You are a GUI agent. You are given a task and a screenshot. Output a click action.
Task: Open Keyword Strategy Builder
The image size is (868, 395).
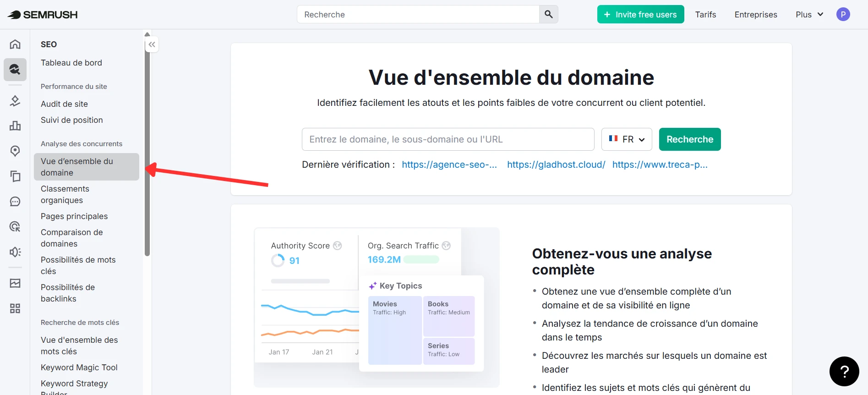coord(74,387)
